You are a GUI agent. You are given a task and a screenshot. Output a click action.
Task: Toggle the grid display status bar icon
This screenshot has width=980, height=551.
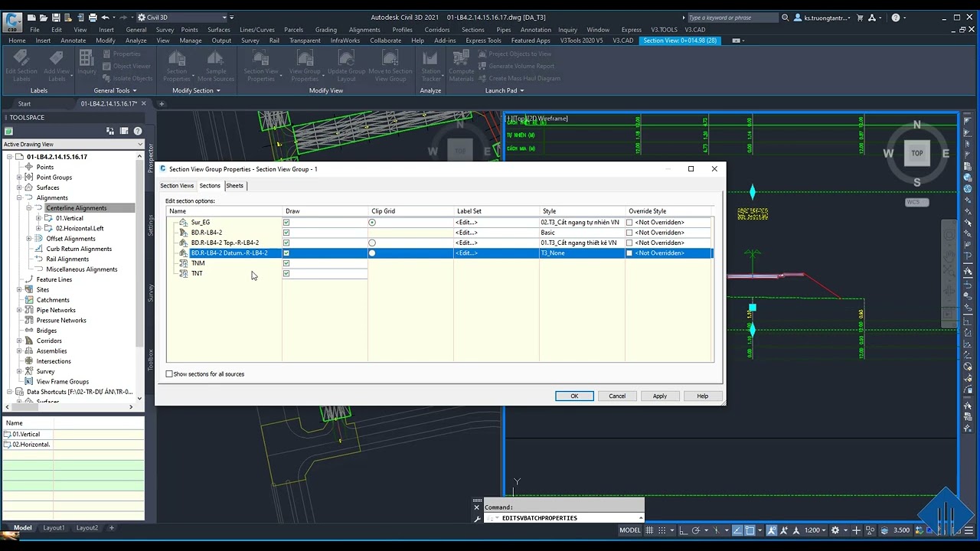point(649,530)
